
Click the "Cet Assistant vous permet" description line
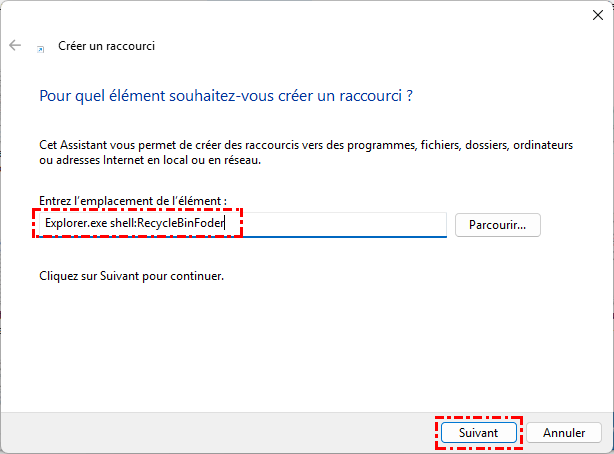click(x=305, y=145)
